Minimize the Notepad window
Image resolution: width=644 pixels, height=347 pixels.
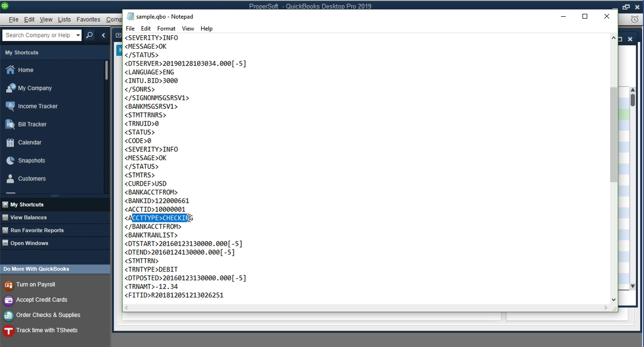(563, 16)
